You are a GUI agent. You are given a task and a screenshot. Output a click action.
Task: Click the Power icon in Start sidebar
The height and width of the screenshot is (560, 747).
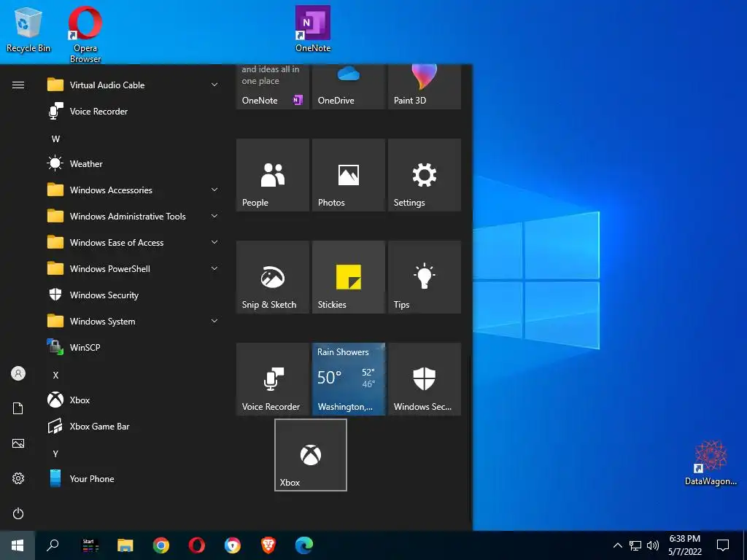tap(18, 514)
